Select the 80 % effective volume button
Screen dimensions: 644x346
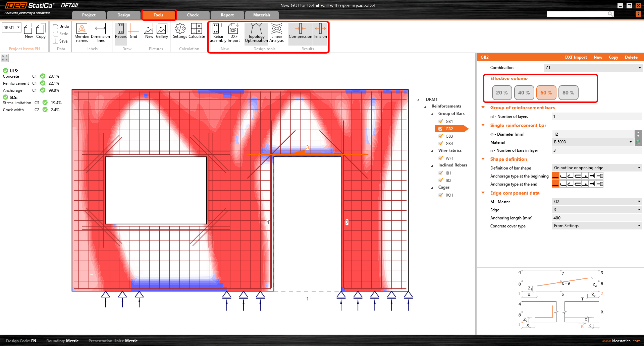(x=568, y=93)
